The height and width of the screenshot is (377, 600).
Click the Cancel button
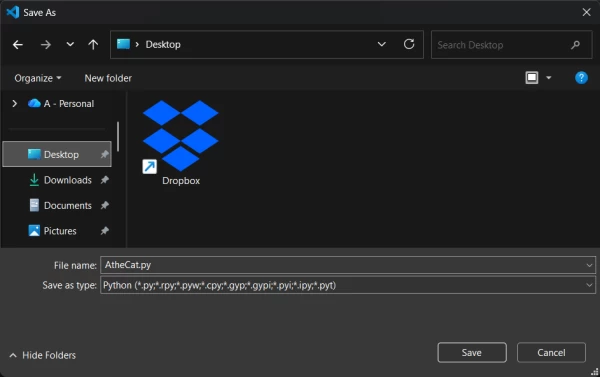pos(551,353)
